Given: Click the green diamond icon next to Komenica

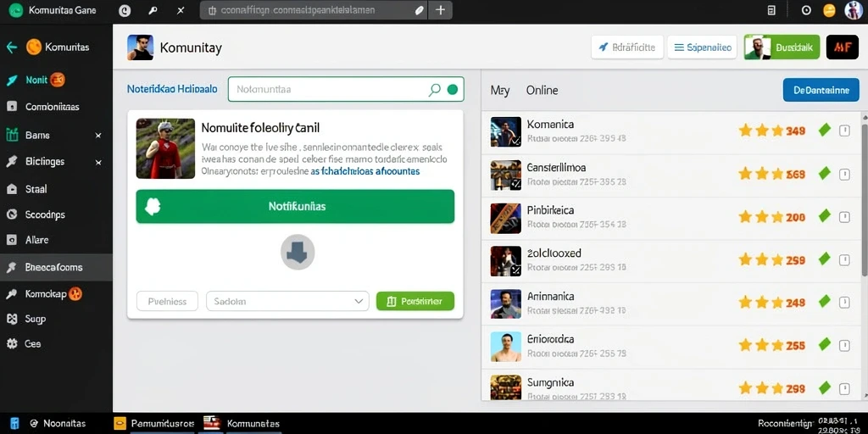Looking at the screenshot, I should click(x=825, y=130).
